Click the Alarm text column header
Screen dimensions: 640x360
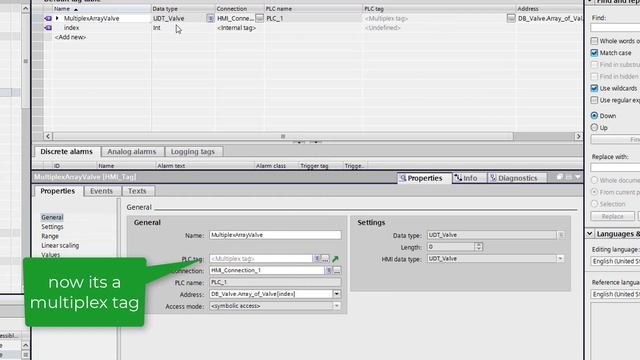coord(204,166)
